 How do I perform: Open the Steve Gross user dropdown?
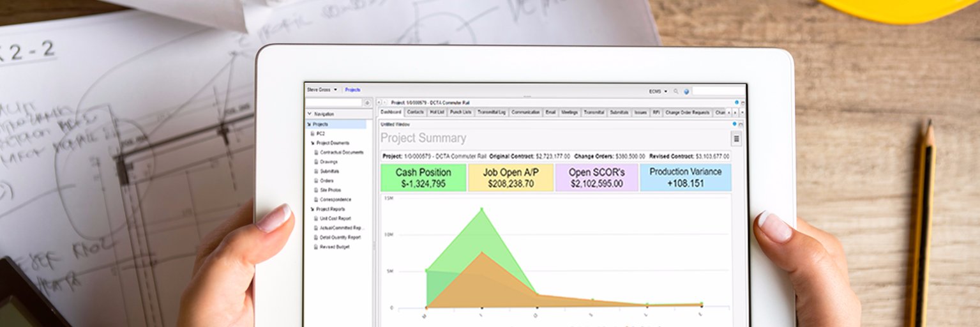(x=322, y=90)
